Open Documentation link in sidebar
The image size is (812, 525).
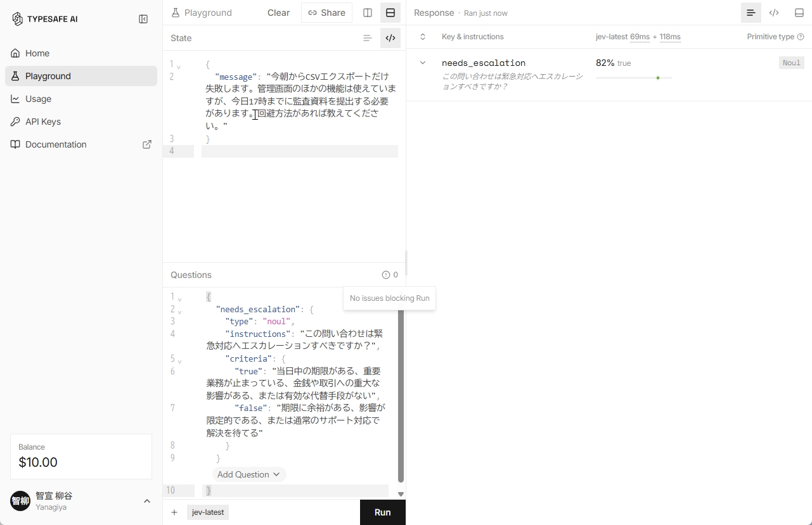coord(81,144)
